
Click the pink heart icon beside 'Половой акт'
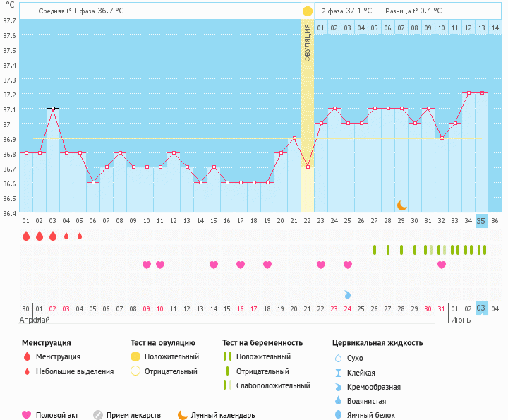[x=27, y=415]
